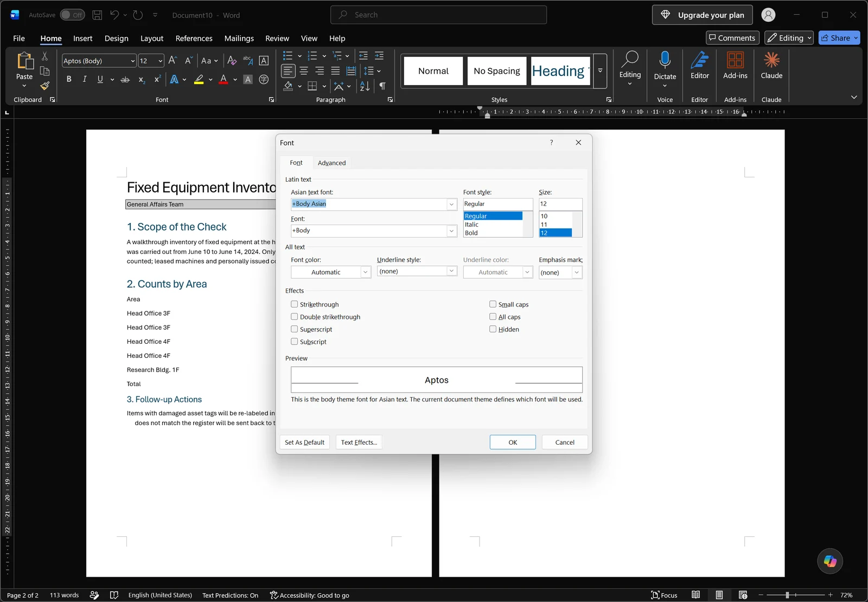Toggle AutoSave switch
This screenshot has height=602, width=868.
point(72,15)
